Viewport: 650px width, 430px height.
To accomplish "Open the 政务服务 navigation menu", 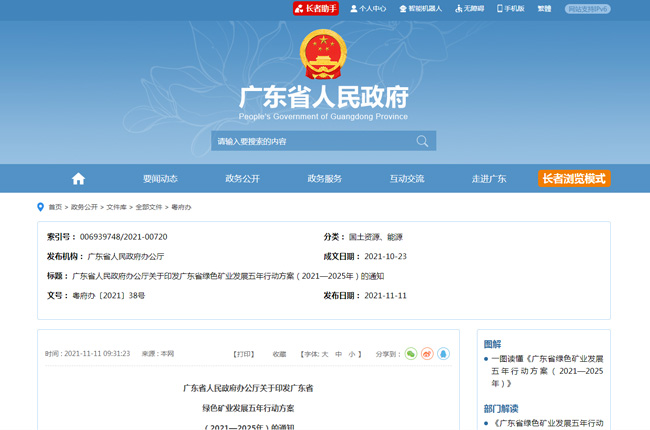I will (x=324, y=179).
